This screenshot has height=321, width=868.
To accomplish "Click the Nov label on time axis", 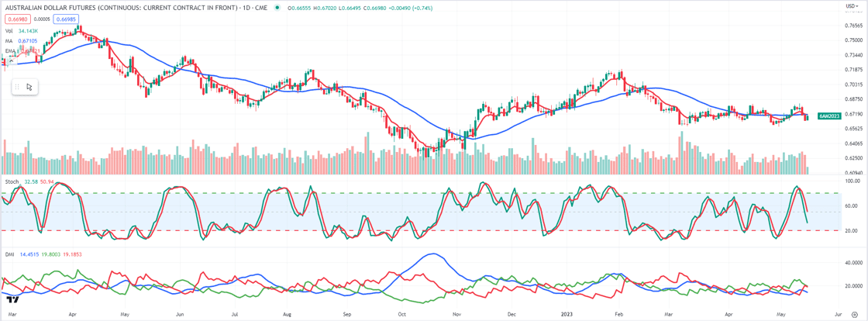I will click(x=458, y=312).
